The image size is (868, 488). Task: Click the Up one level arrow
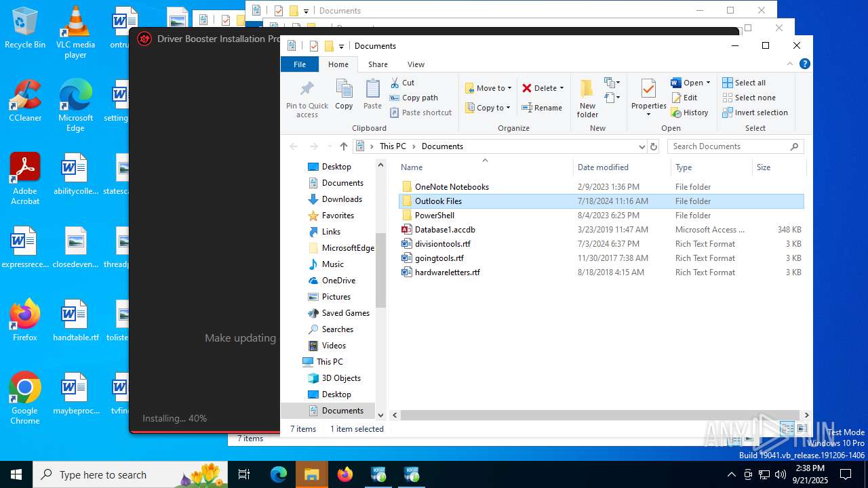344,146
